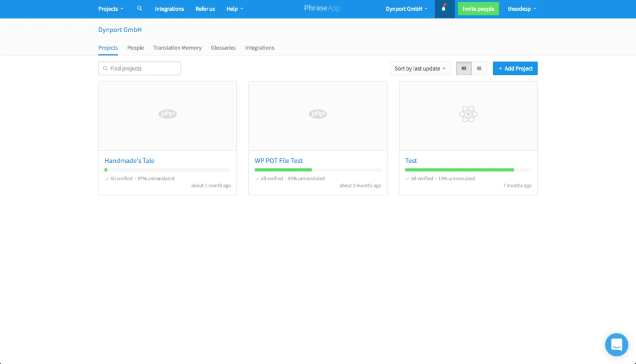The image size is (636, 364).
Task: Open the Dynport GmbH account switcher
Action: pos(407,9)
